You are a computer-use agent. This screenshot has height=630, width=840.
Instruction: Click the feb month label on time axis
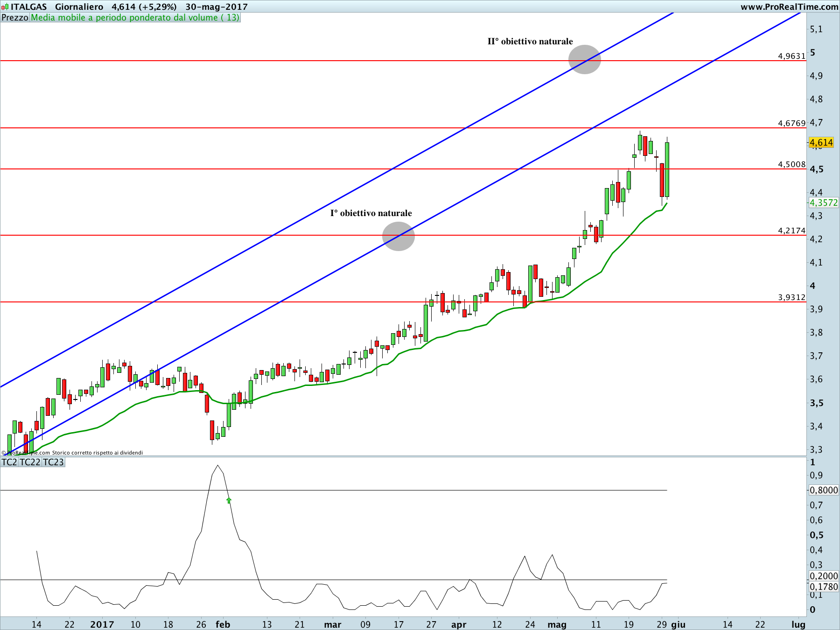tap(223, 624)
